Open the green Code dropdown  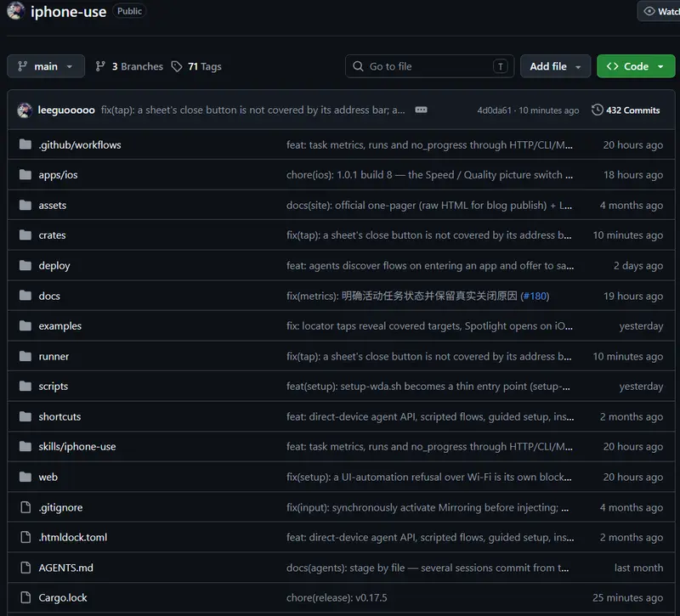tap(636, 66)
